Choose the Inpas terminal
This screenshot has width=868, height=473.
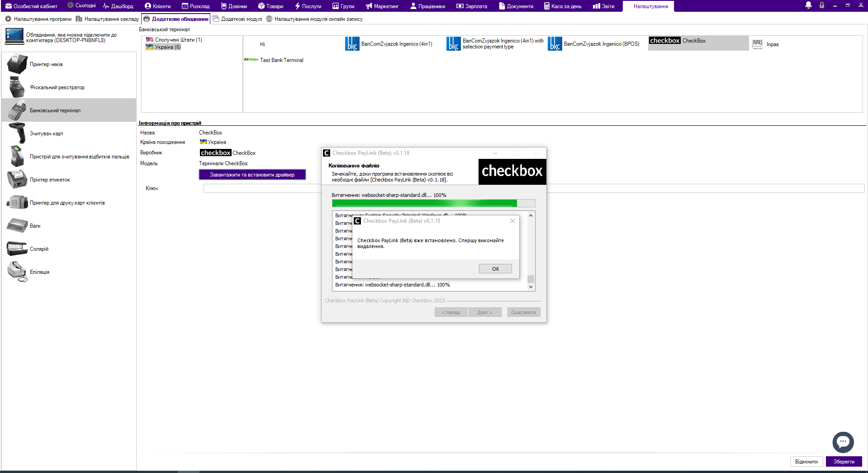(x=765, y=44)
